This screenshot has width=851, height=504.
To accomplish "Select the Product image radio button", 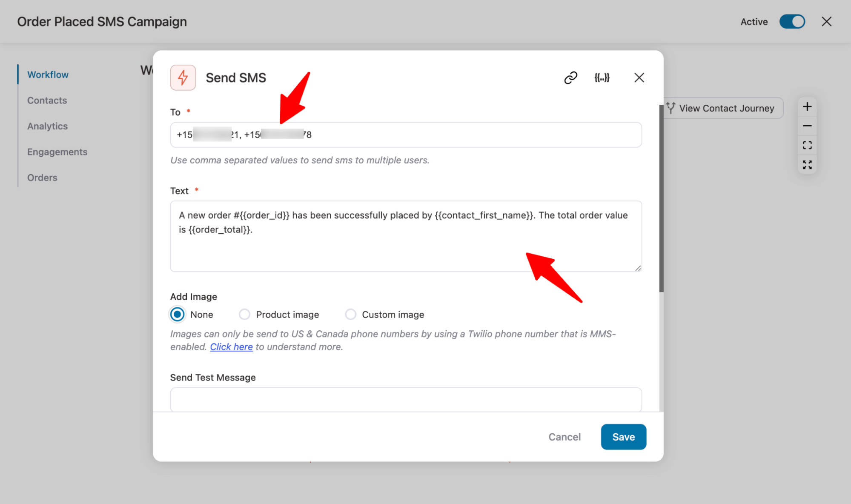I will coord(245,314).
